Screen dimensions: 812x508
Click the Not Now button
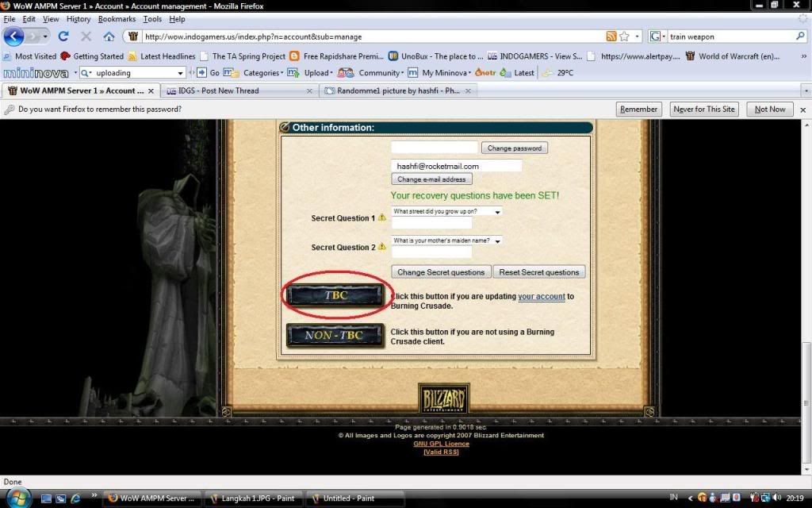click(769, 110)
